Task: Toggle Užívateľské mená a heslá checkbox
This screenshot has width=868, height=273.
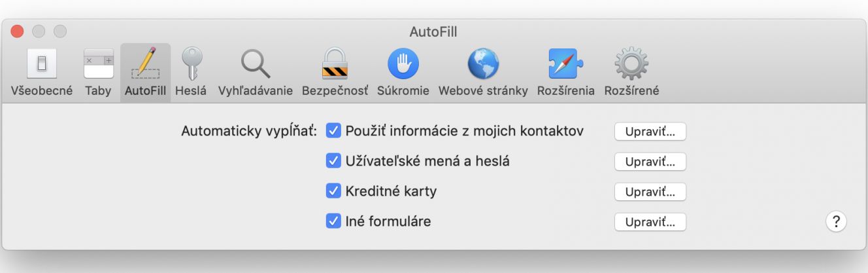Action: click(333, 161)
